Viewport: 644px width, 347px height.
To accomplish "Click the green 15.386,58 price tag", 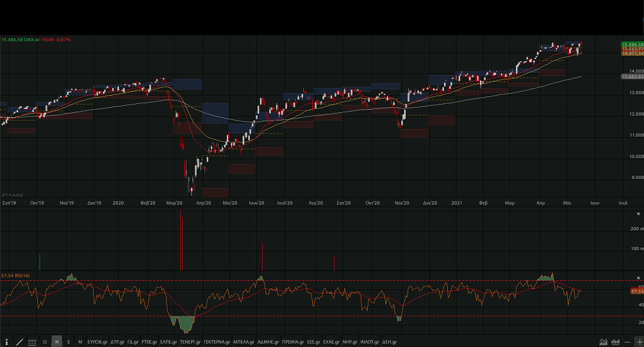I will tap(632, 44).
